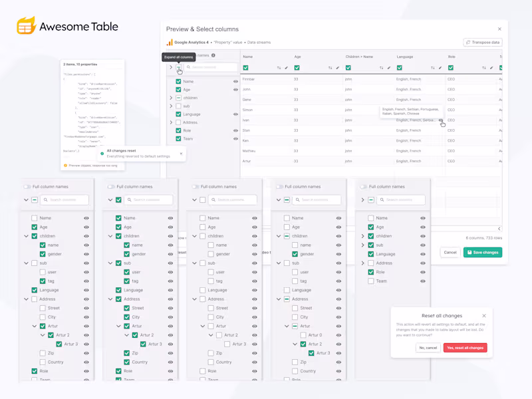Expand the Address node in Preview dialog list
Viewport: 532px width, 399px height.
[x=171, y=122]
